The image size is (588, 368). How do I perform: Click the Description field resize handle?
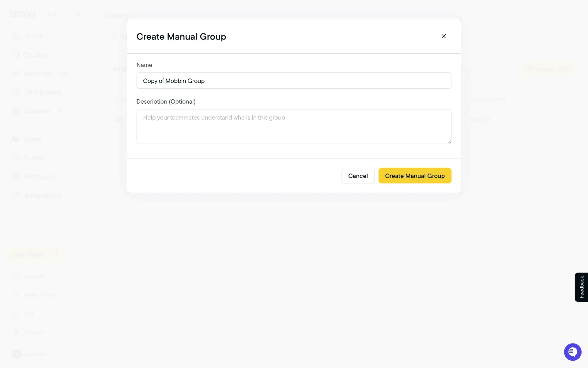pyautogui.click(x=449, y=142)
